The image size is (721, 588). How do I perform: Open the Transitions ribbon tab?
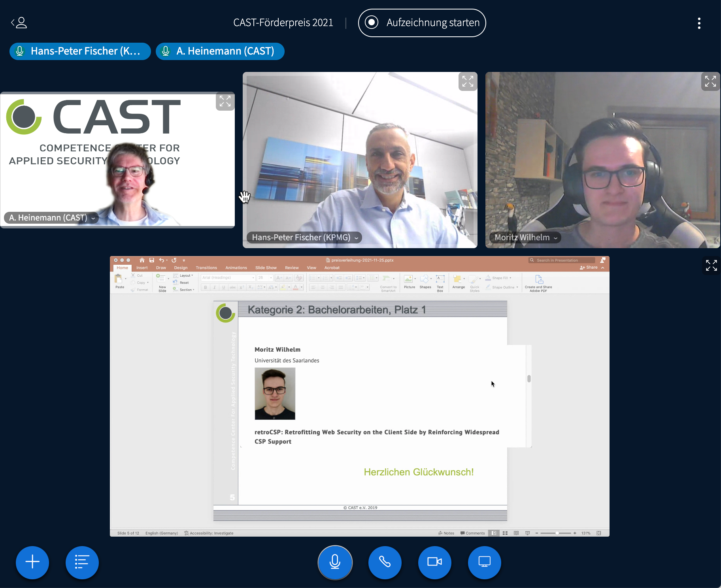[206, 268]
